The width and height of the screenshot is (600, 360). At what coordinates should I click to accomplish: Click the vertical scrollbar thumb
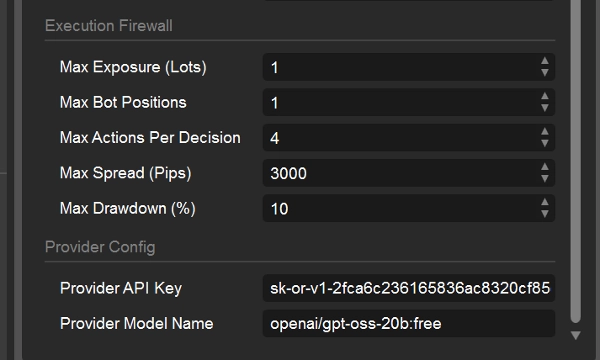click(x=576, y=161)
